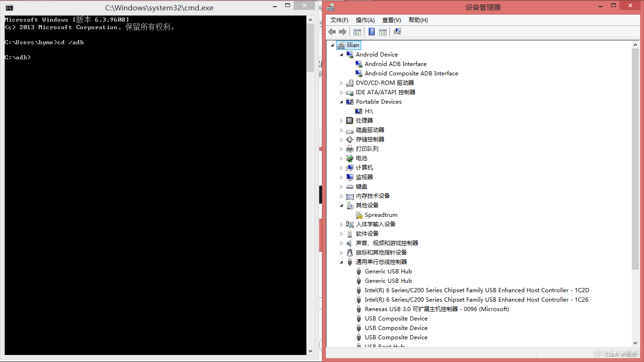Expand the 监视器 category arrow
The width and height of the screenshot is (644, 362).
pyautogui.click(x=342, y=177)
